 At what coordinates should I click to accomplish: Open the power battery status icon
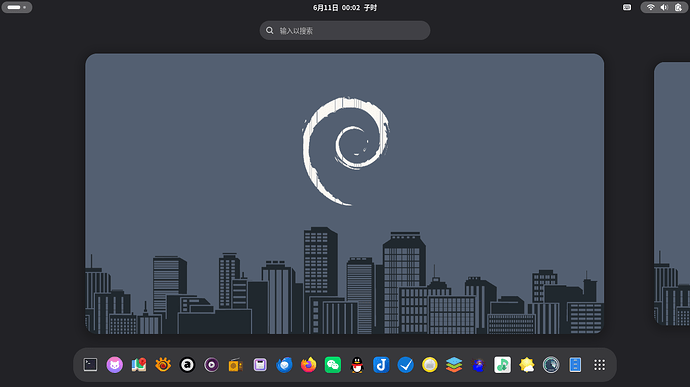pos(678,7)
